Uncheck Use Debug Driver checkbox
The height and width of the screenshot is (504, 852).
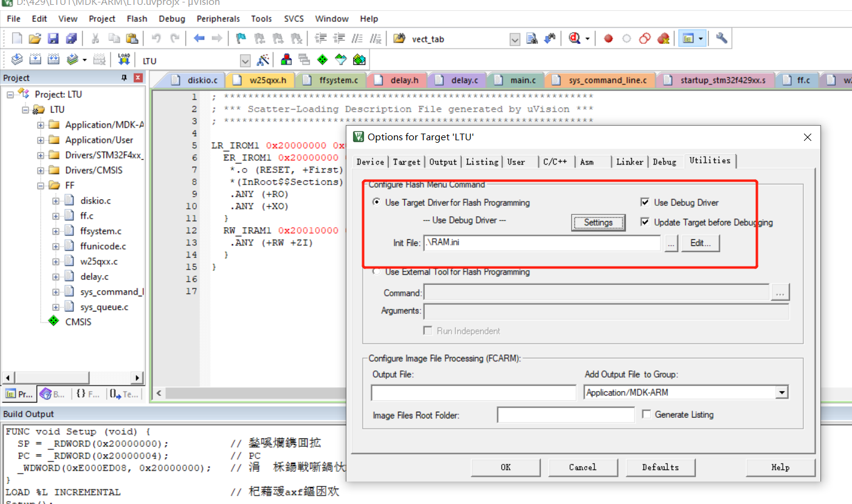tap(644, 203)
